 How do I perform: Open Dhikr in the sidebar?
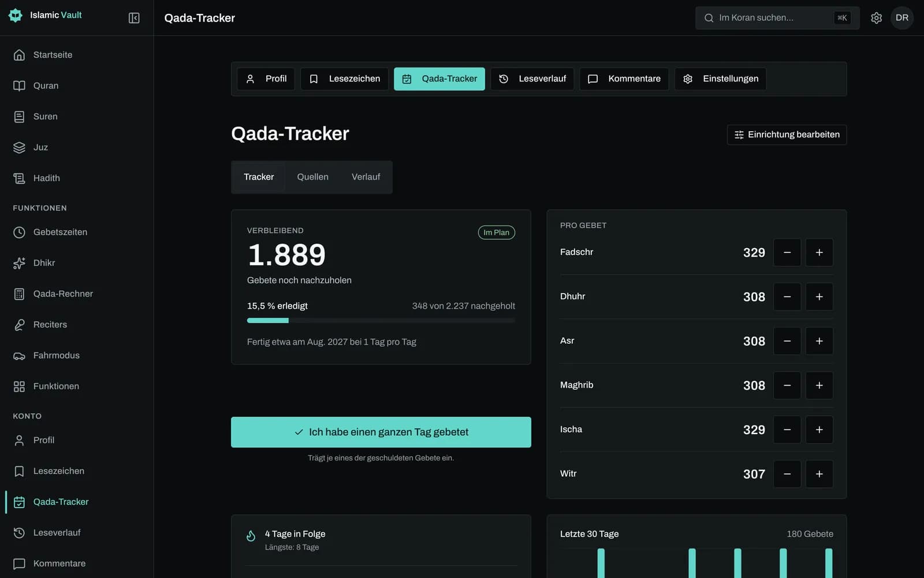(x=77, y=263)
